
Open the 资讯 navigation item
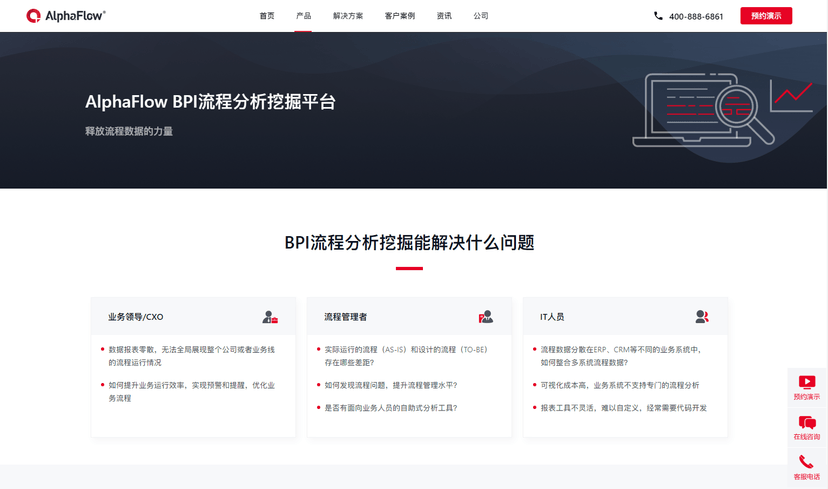coord(444,16)
